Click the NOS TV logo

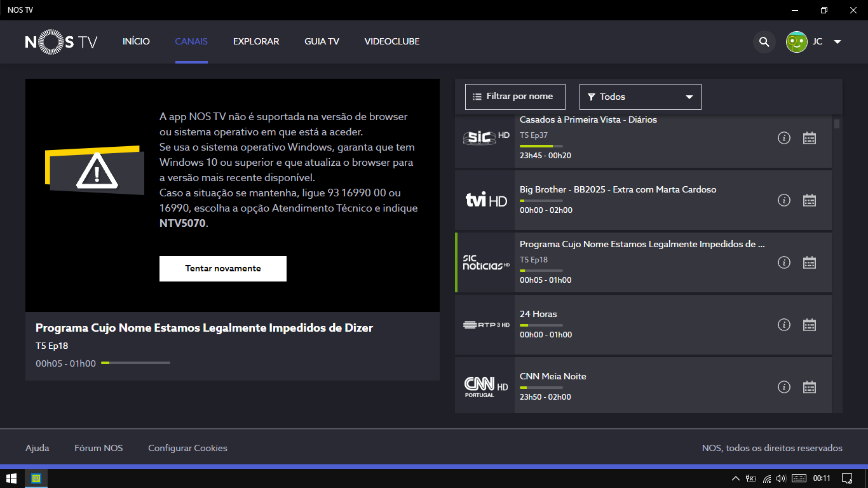click(61, 42)
